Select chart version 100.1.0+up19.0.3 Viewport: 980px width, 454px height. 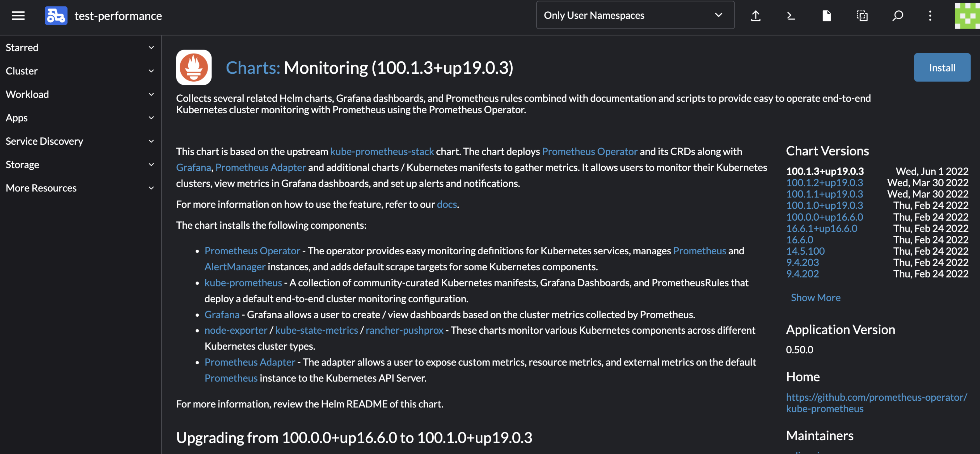point(825,205)
